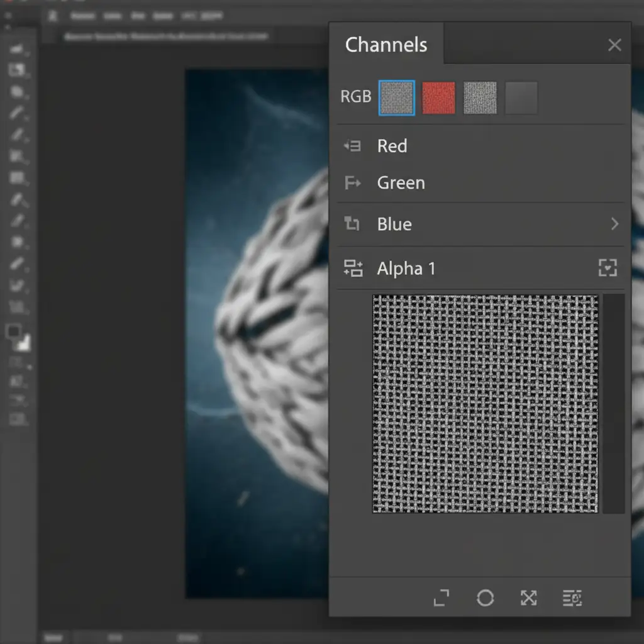Click the icon left of Blue channel

click(352, 224)
